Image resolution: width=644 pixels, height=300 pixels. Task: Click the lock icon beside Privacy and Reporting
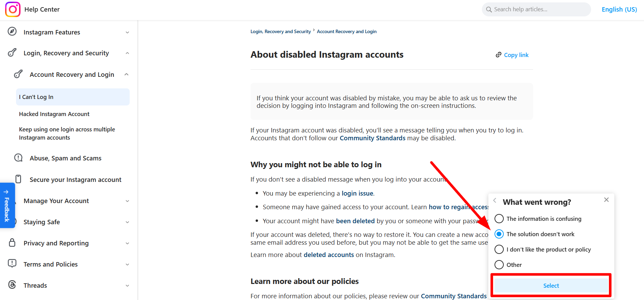[12, 243]
